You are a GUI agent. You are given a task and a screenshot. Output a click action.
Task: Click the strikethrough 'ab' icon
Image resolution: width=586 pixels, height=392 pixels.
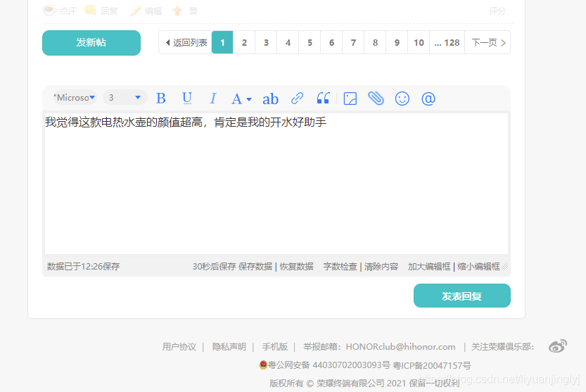(x=270, y=99)
